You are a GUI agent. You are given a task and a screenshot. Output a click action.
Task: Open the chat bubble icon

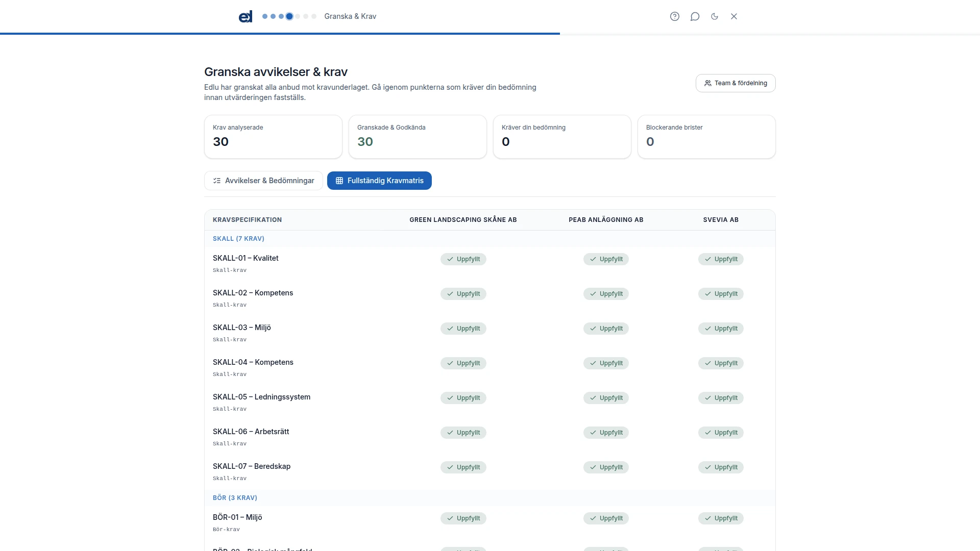(x=695, y=16)
